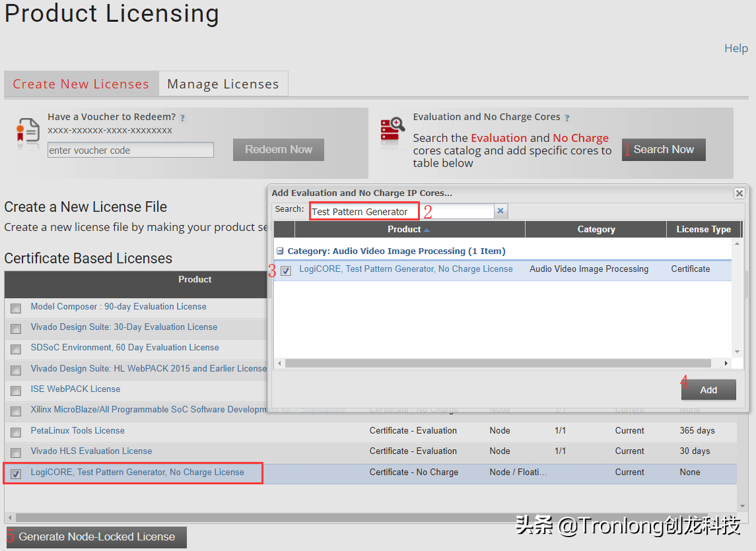Check Model Composer 90-day Evaluation License

(16, 308)
